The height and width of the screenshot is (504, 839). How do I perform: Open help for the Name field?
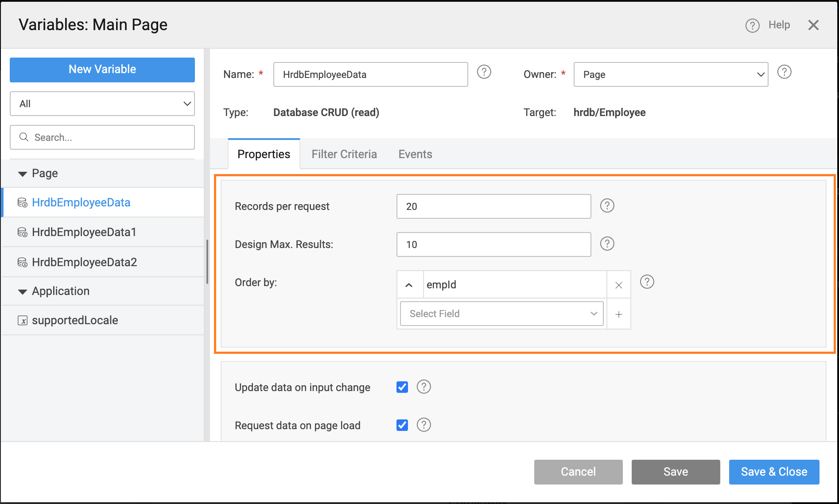(484, 72)
